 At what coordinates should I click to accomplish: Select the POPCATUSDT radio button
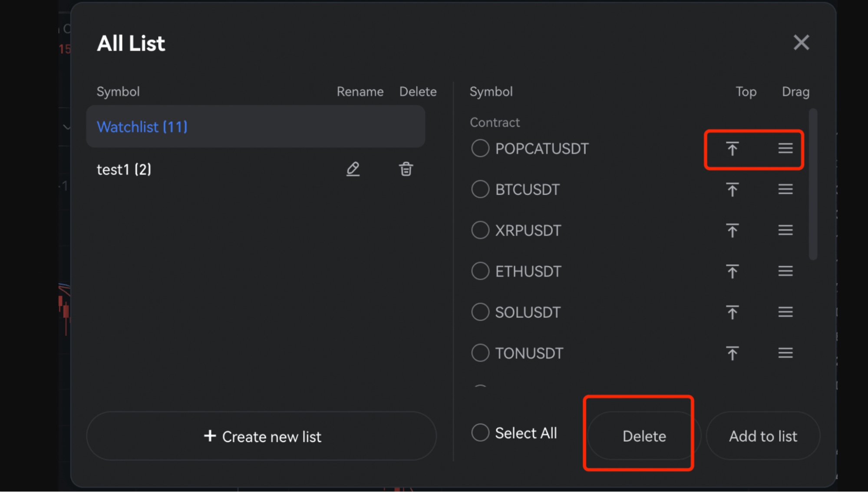pos(480,149)
